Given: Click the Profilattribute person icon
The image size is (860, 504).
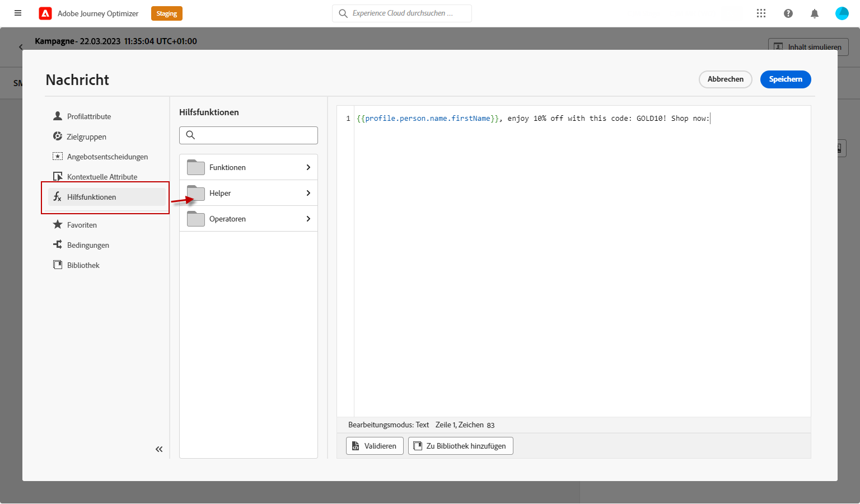Looking at the screenshot, I should 58,116.
